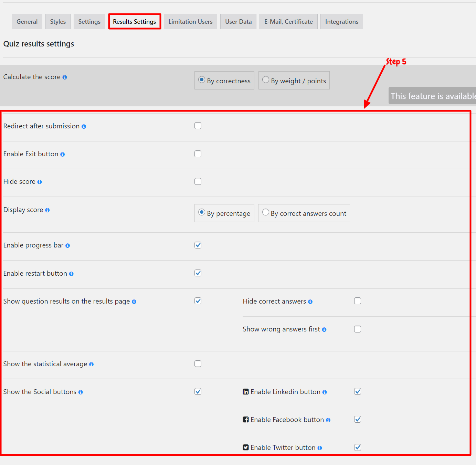Screen dimensions: 476x465
Task: Toggle Show question results on results page
Action: 198,301
